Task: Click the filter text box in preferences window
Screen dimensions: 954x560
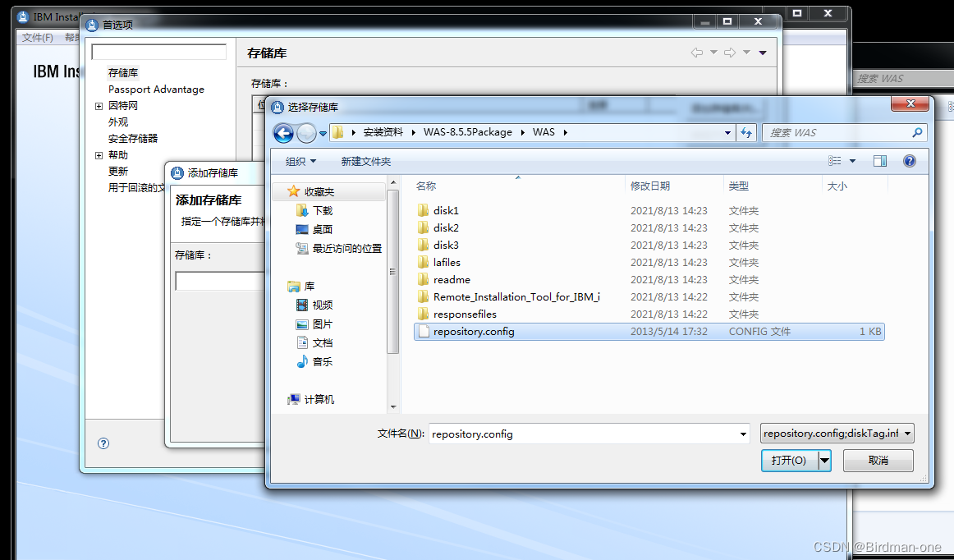Action: click(x=158, y=52)
